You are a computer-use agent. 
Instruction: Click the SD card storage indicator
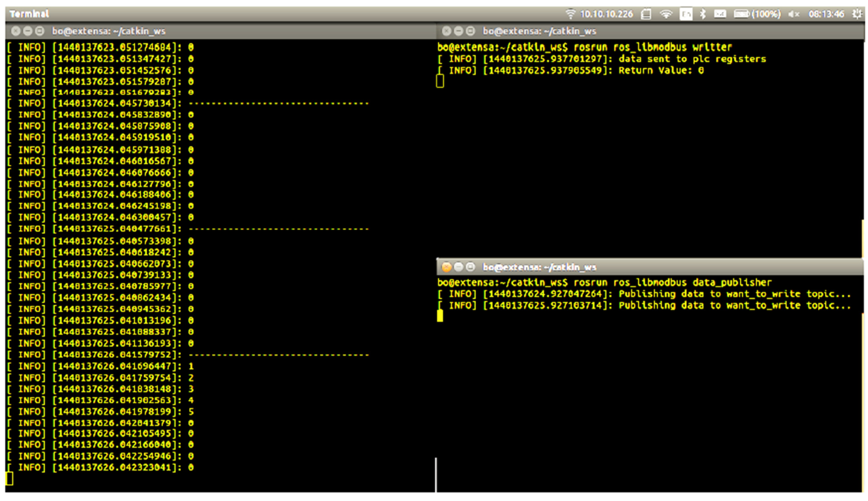click(646, 14)
